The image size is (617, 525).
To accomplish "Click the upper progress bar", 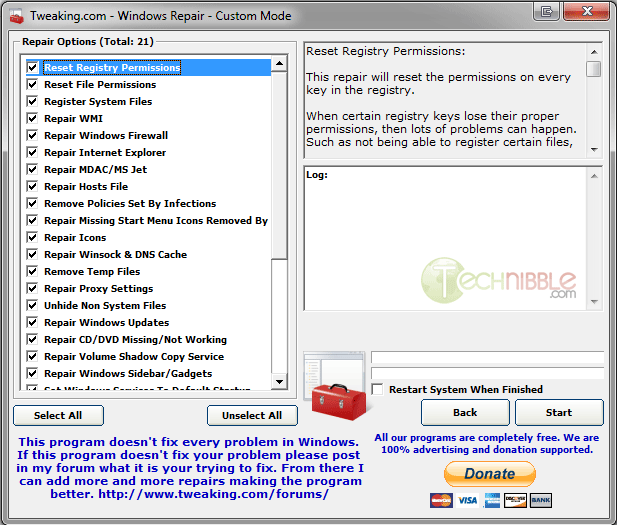I will [488, 357].
